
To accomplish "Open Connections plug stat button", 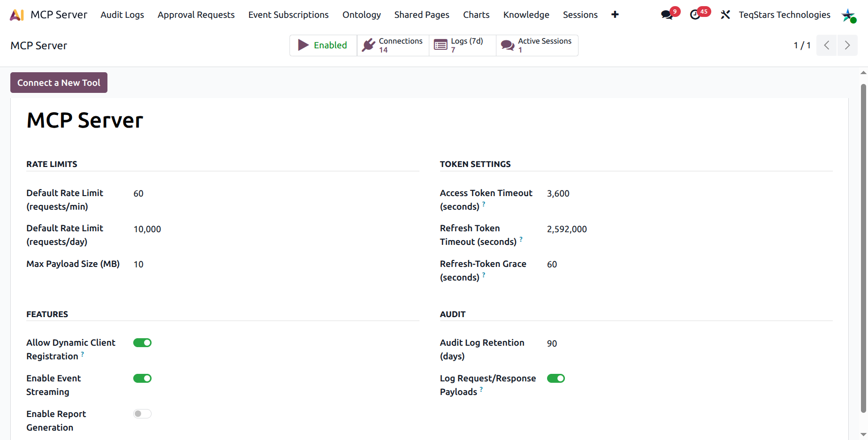I will (x=393, y=46).
